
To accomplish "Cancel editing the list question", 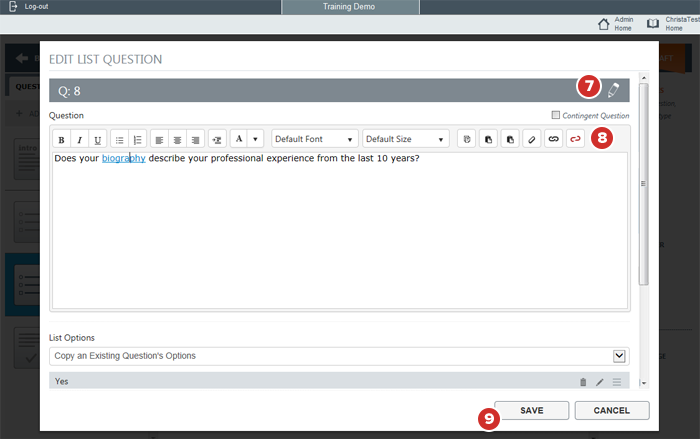I will [611, 410].
